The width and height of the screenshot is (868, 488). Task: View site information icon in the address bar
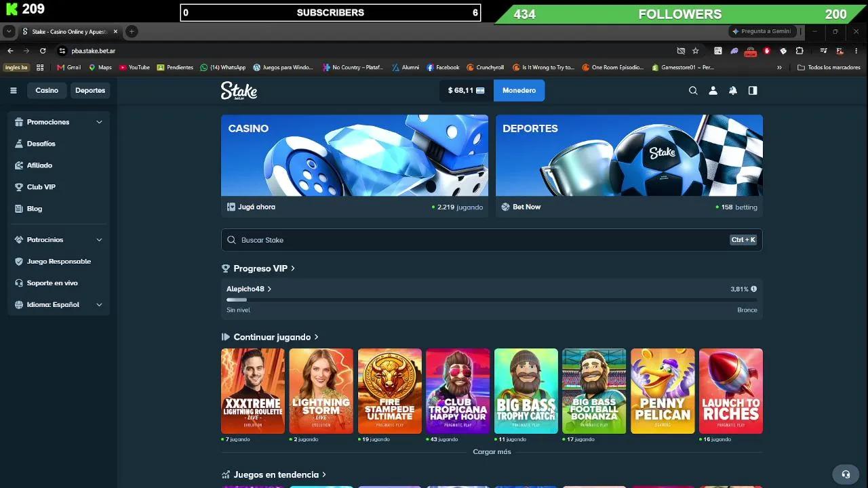(x=62, y=51)
